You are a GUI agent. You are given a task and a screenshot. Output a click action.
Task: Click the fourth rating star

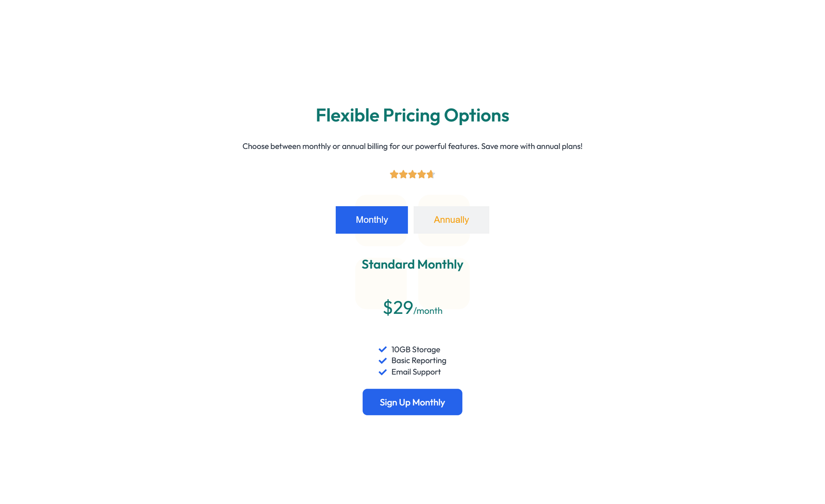(421, 174)
